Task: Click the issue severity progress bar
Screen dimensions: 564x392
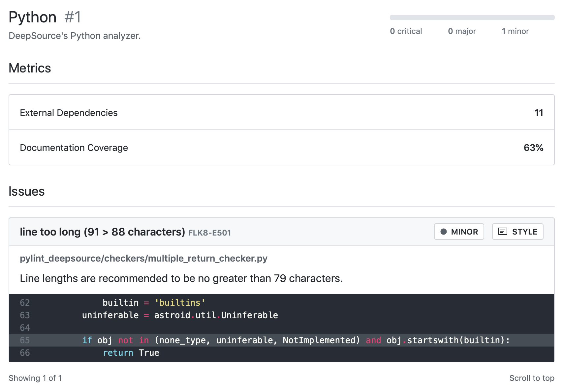Action: coord(472,17)
